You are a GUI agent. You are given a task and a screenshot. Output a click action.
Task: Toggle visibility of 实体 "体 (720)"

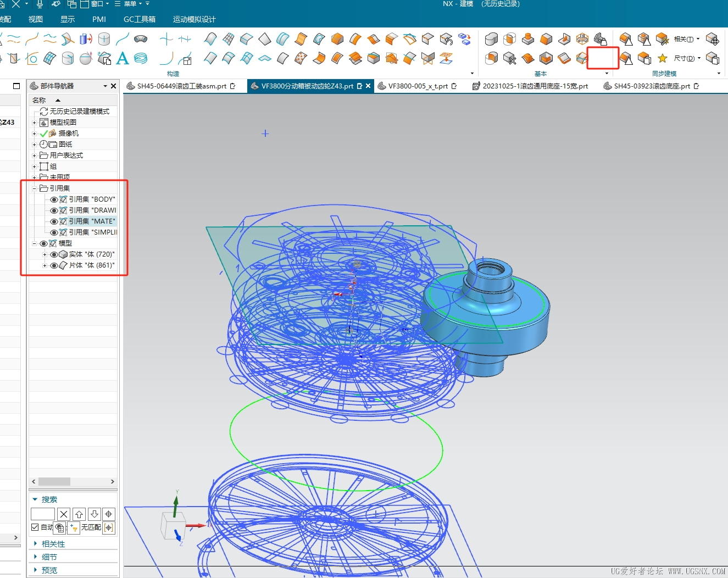point(54,254)
